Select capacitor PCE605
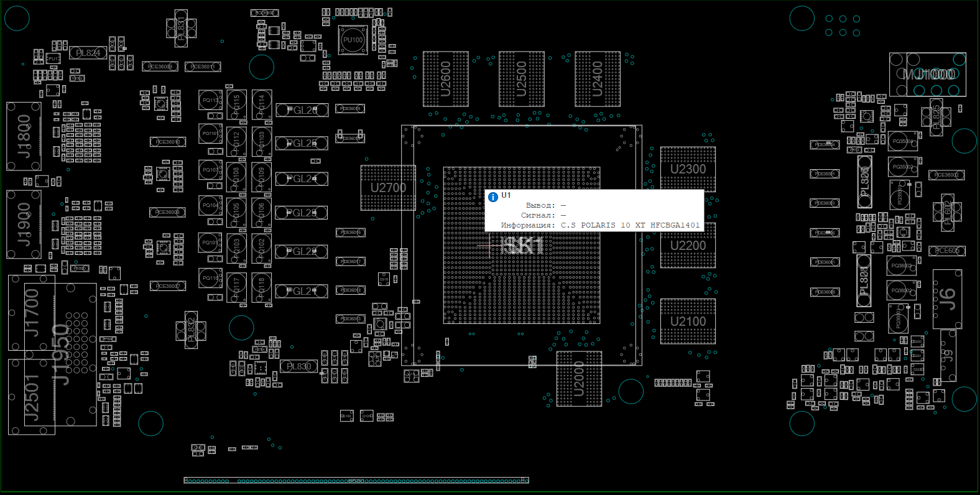The image size is (980, 495). click(946, 251)
